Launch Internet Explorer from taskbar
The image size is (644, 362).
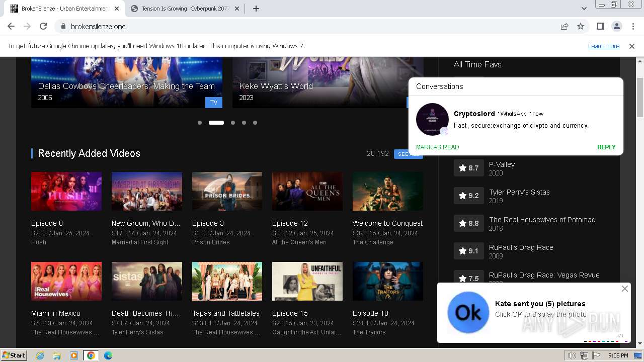(40, 355)
